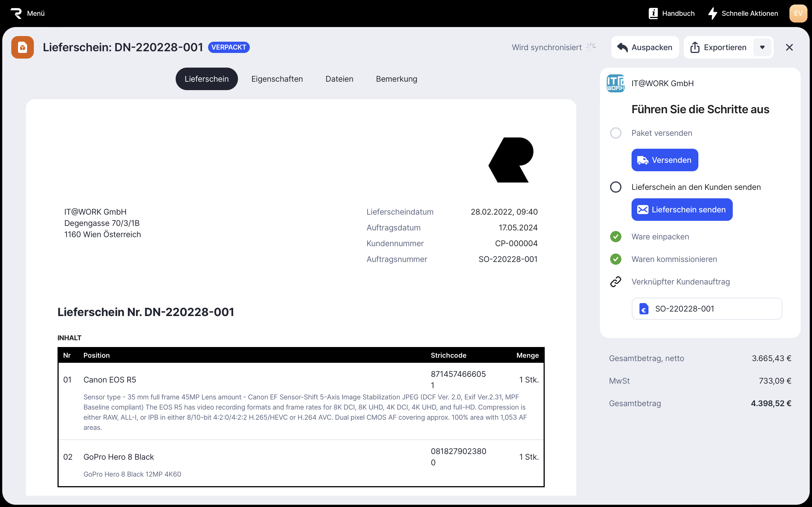
Task: Mark the Lieferschein an den Kunden senden step
Action: click(x=615, y=187)
